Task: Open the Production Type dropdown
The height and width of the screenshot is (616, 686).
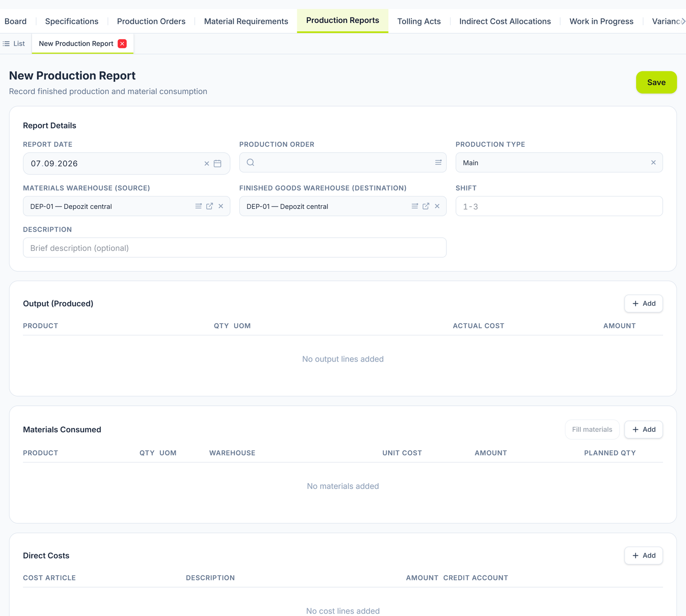Action: (559, 162)
